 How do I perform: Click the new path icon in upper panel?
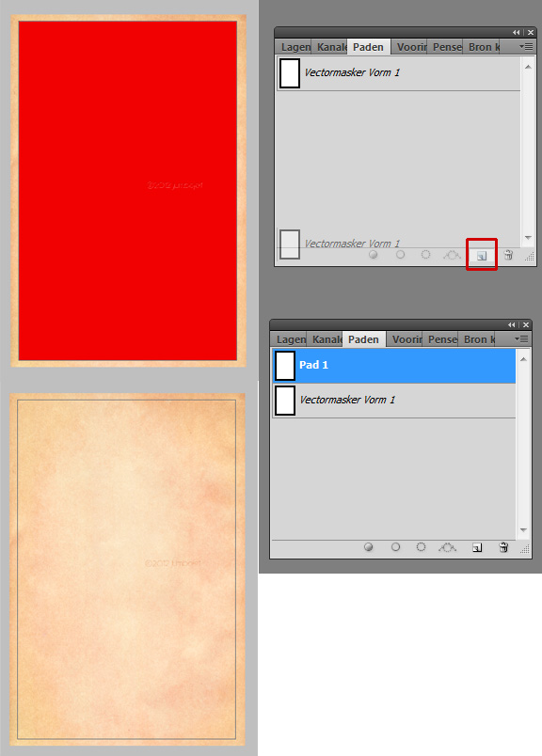click(x=482, y=256)
